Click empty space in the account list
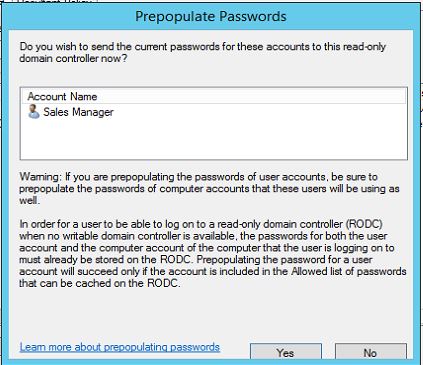This screenshot has height=365, width=423. (x=213, y=140)
